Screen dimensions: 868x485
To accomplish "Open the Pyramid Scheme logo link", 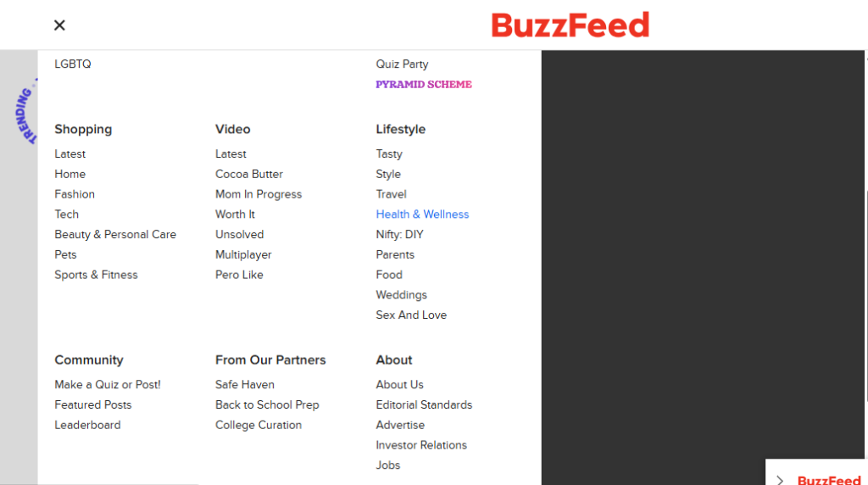I will coord(424,85).
